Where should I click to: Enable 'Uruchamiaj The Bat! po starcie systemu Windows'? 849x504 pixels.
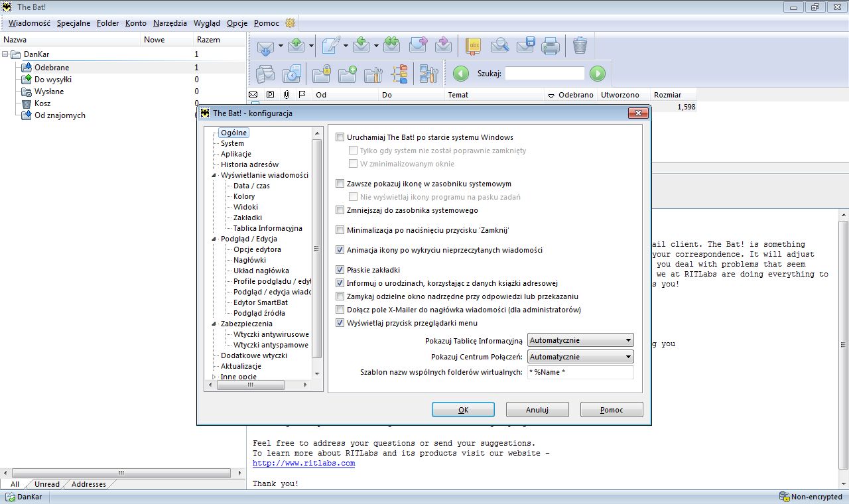(x=340, y=137)
